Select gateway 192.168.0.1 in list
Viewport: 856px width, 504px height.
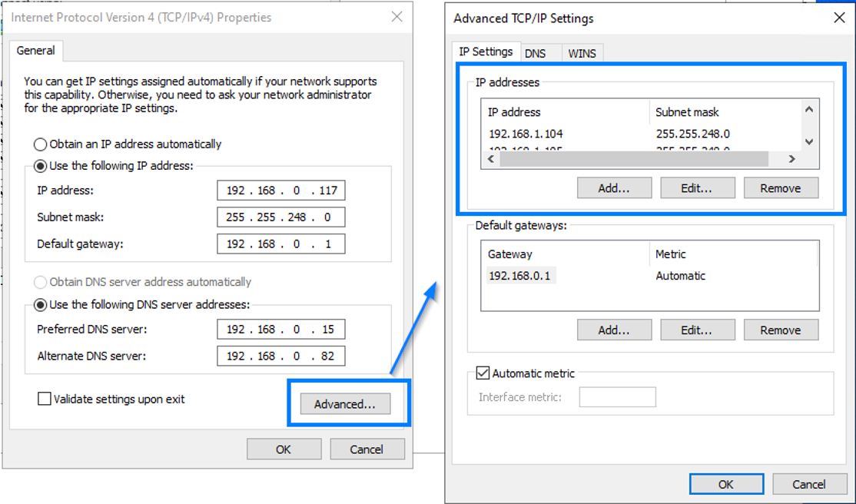coord(519,276)
